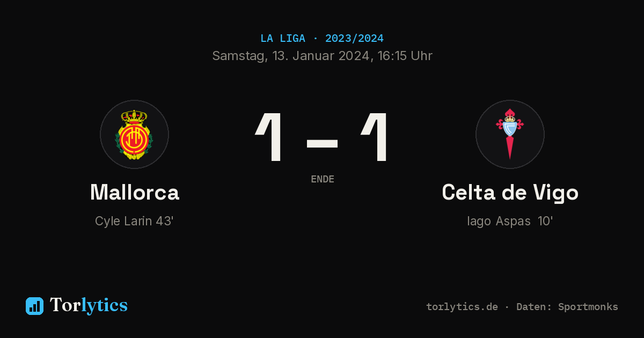644x338 pixels.
Task: Select goalscorer Iago Aspas 10'
Action: pos(510,221)
